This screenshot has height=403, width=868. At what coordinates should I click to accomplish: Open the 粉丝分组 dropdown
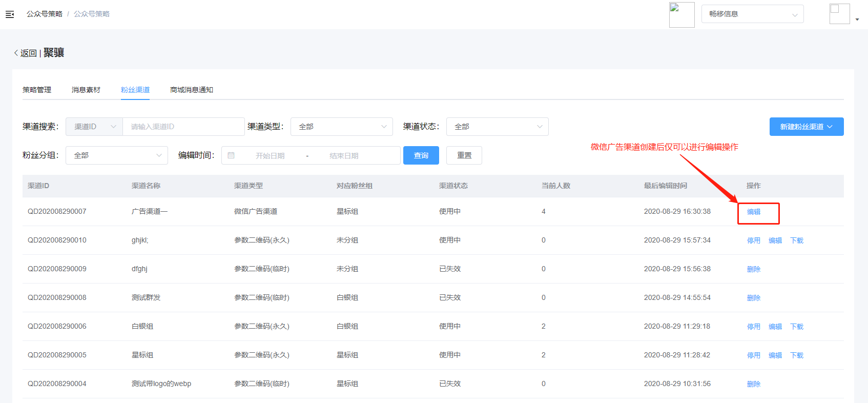point(116,155)
